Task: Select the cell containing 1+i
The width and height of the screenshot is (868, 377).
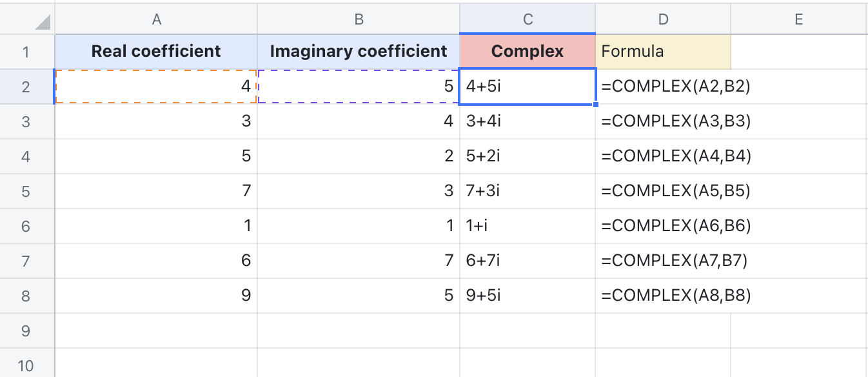Action: 528,225
